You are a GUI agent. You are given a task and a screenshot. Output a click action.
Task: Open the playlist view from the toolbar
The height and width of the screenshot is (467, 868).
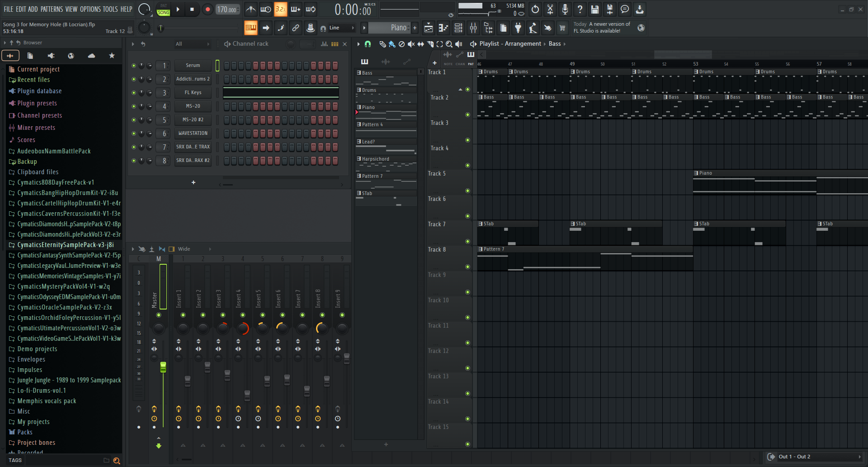coord(428,28)
